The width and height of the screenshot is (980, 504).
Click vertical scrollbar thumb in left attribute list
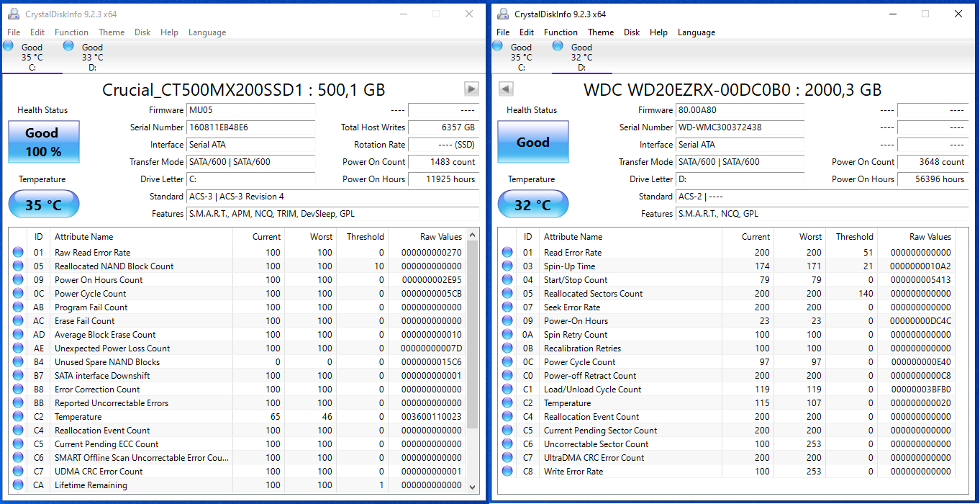click(x=473, y=334)
